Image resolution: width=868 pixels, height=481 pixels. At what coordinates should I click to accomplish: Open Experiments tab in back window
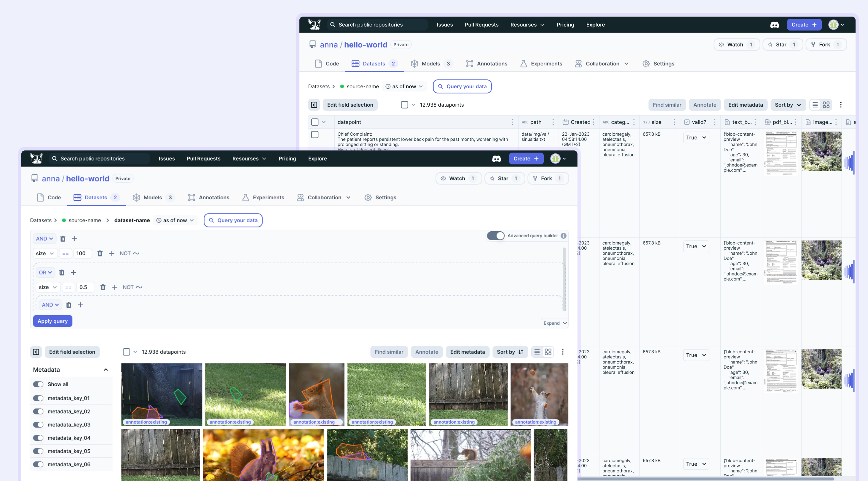541,64
